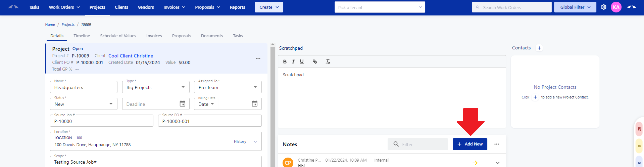This screenshot has height=167, width=644.
Task: Open the Type dropdown showing Big Projects
Action: click(x=156, y=87)
